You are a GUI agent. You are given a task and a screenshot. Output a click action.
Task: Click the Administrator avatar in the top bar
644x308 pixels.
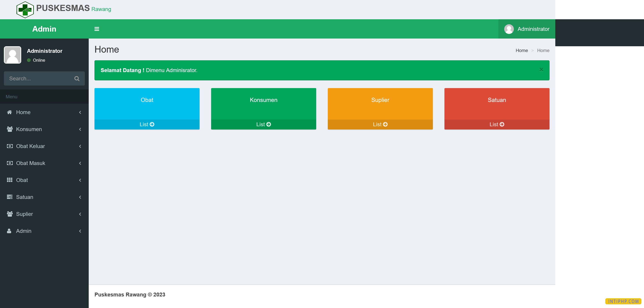(x=509, y=29)
